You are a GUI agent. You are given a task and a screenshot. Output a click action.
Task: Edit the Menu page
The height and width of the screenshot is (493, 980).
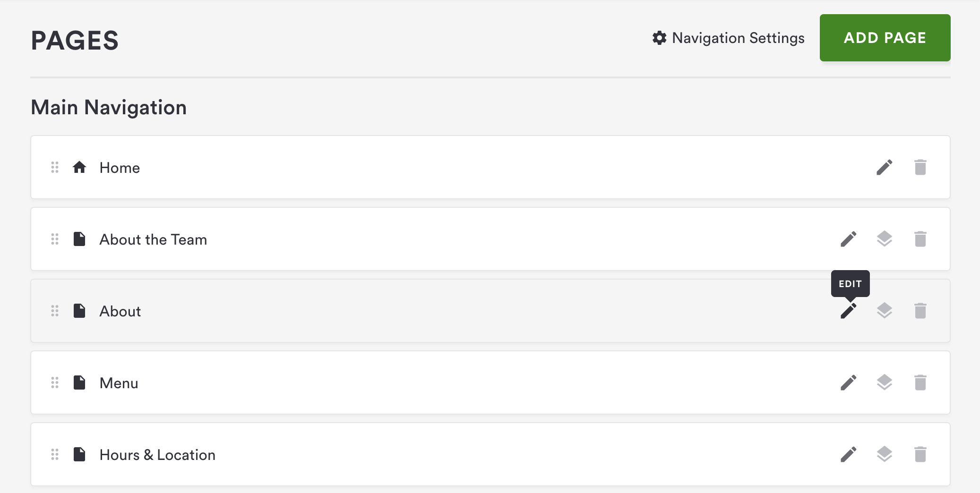pos(848,383)
